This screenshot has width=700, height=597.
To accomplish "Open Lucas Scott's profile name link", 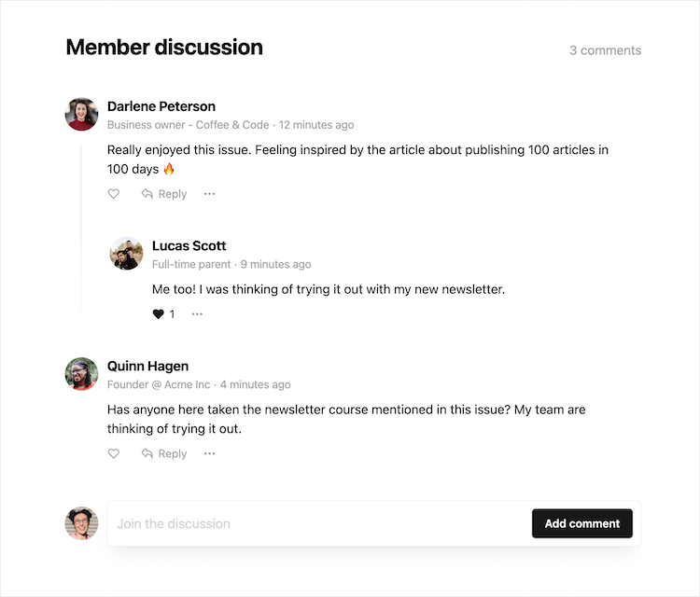I will [189, 246].
